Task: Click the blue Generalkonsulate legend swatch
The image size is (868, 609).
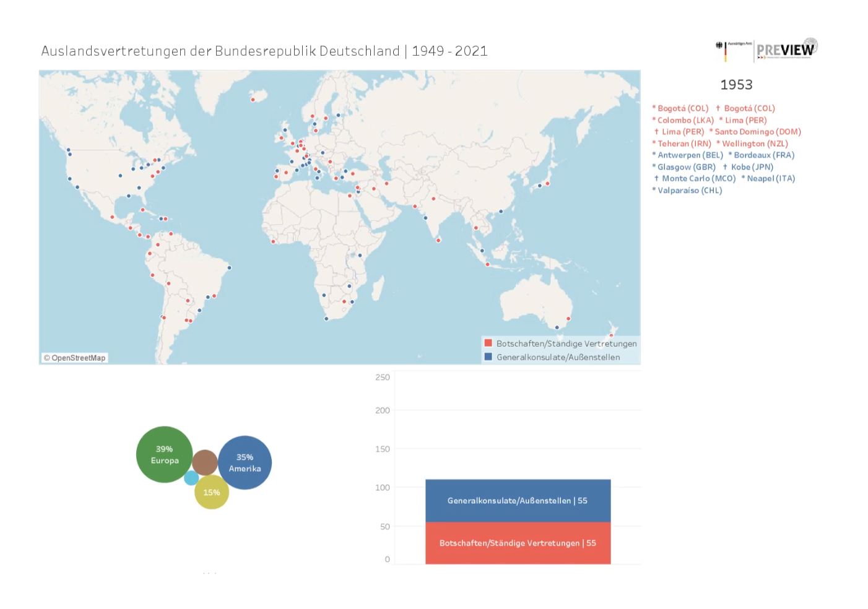Action: [488, 356]
